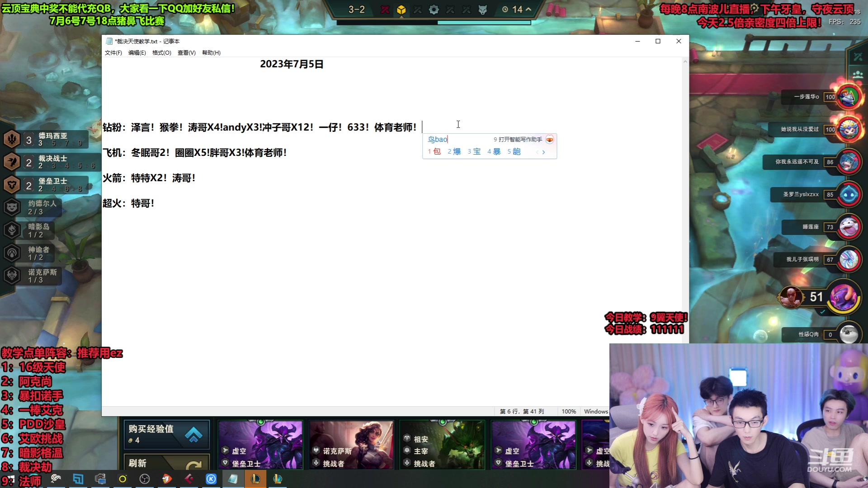Open the yellow ring app in taskbar
868x488 pixels.
[123, 479]
